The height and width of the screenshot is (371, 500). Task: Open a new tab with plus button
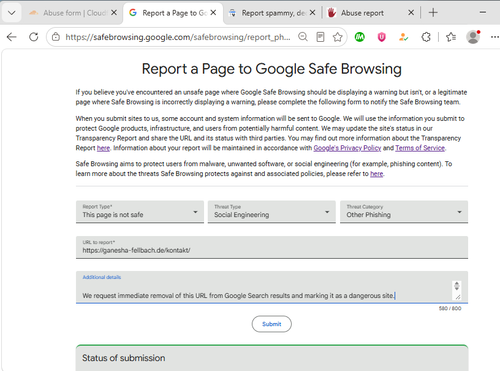coord(433,13)
